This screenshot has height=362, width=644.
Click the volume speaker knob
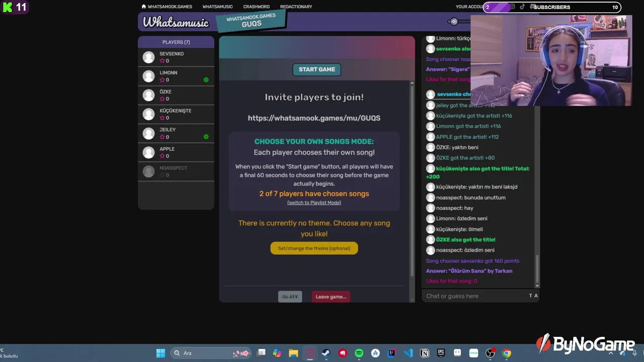pyautogui.click(x=454, y=22)
